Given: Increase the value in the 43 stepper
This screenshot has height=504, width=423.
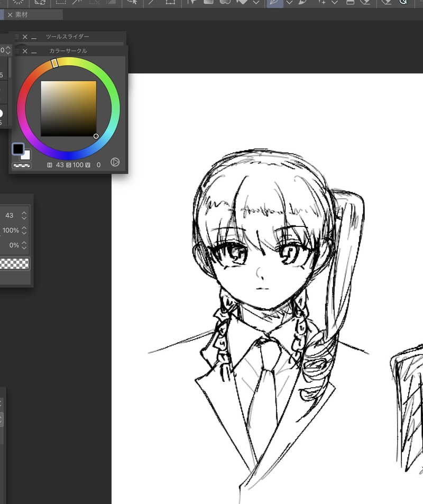Looking at the screenshot, I should coord(24,213).
